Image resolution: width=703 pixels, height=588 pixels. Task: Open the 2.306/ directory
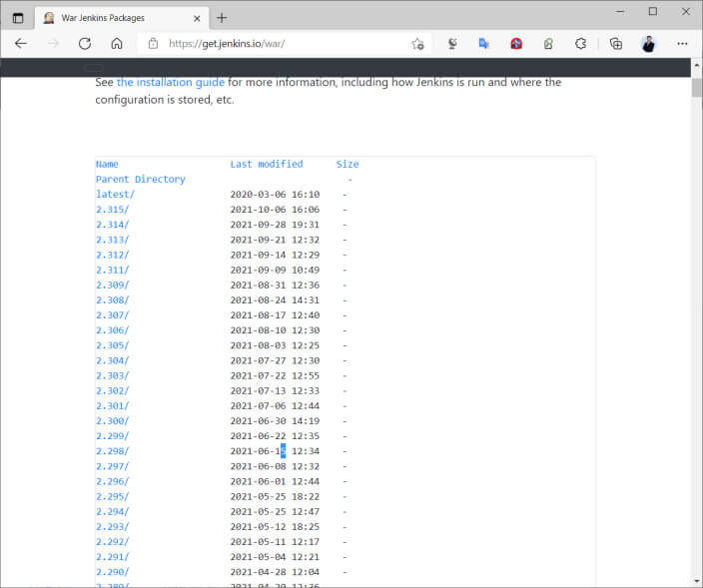pos(112,330)
